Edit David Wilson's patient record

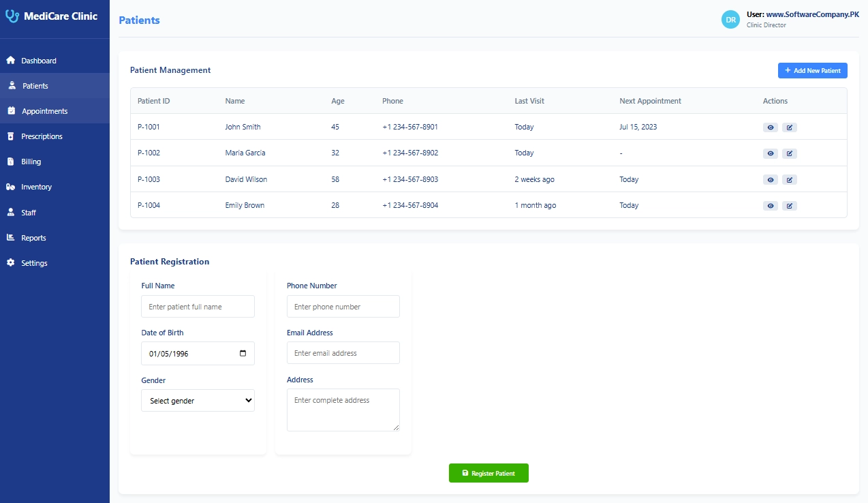(790, 179)
